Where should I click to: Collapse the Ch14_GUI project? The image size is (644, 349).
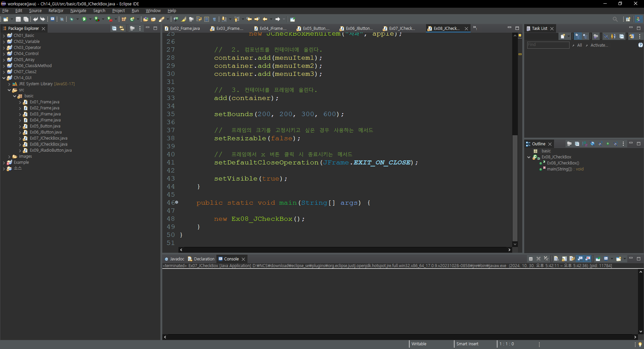click(4, 78)
